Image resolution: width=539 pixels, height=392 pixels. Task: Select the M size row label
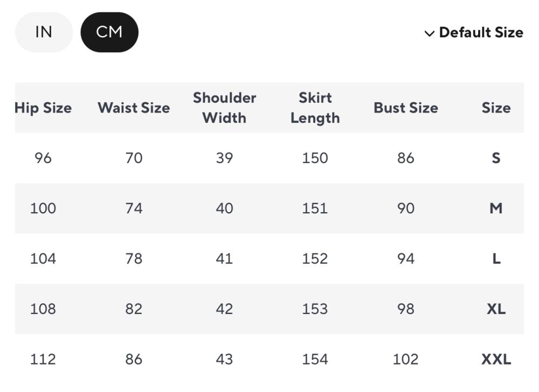point(496,208)
